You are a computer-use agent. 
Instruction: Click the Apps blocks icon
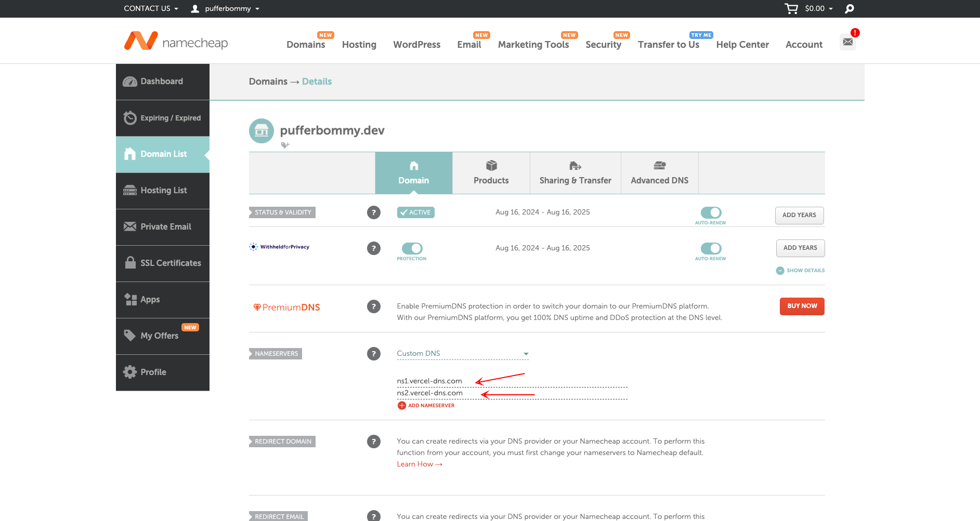pyautogui.click(x=130, y=299)
